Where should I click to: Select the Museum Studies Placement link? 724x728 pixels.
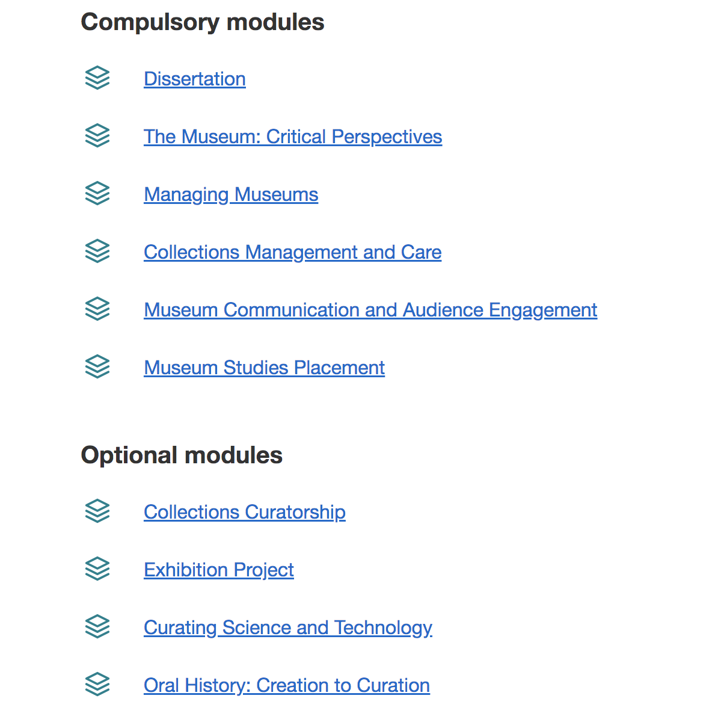click(x=265, y=368)
